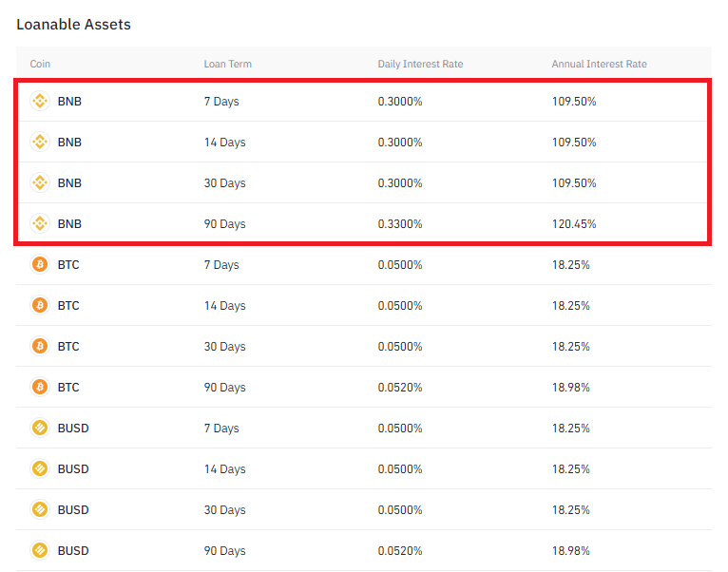Select the BNB label in the 7 Days row
This screenshot has height=572, width=728.
(x=69, y=102)
